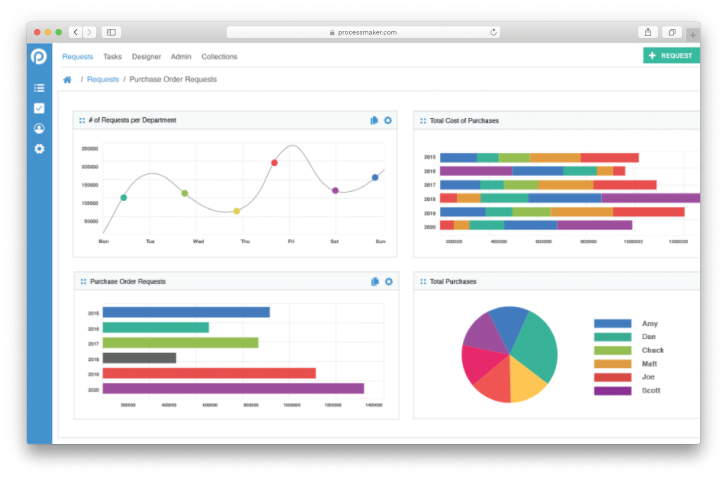Click the 2019 red bar in Purchase Order Requests
Screen dimensions: 727x477
pos(209,373)
